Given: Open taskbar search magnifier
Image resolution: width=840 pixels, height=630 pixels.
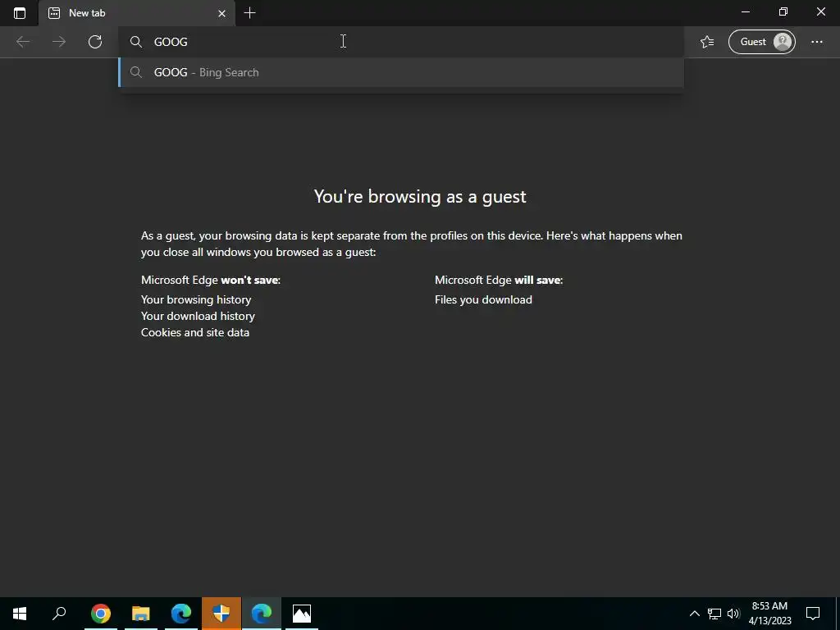Looking at the screenshot, I should tap(59, 614).
